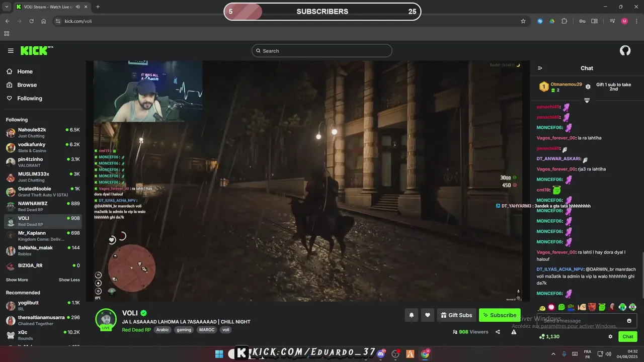Open Google Drive extension icon
The image size is (644, 362).
click(552, 21)
